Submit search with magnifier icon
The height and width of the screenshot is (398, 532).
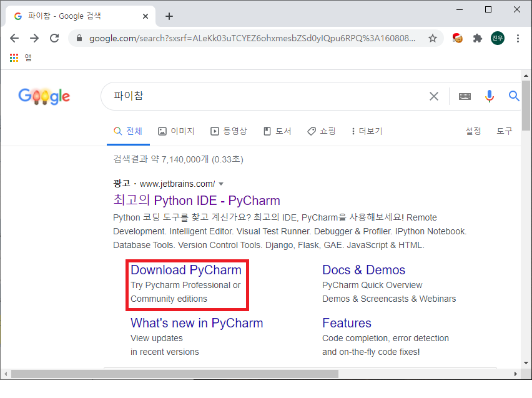514,96
